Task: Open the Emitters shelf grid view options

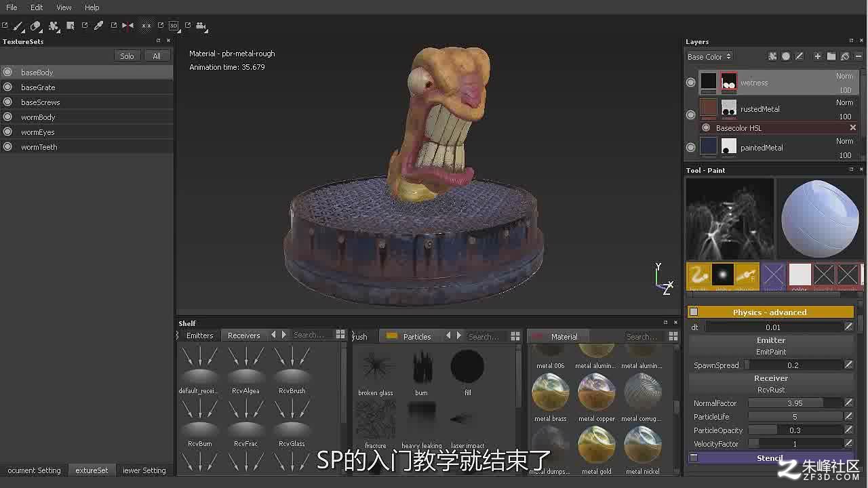Action: [340, 335]
